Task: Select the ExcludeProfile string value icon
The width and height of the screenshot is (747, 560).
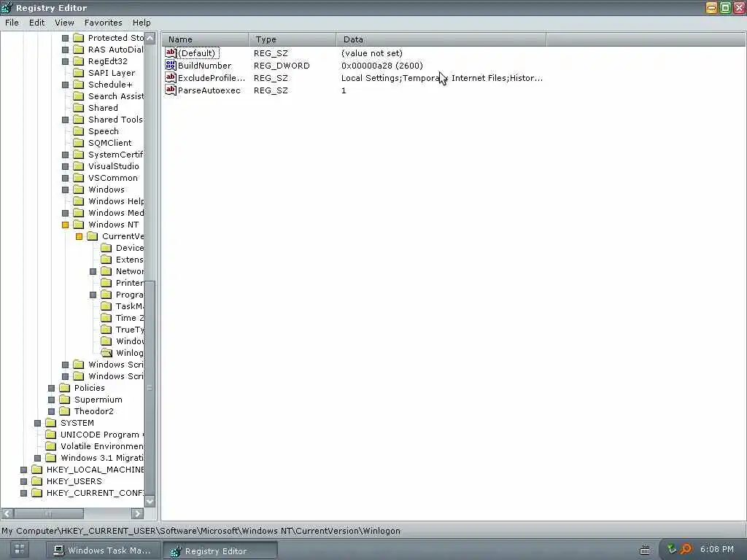Action: click(x=171, y=77)
